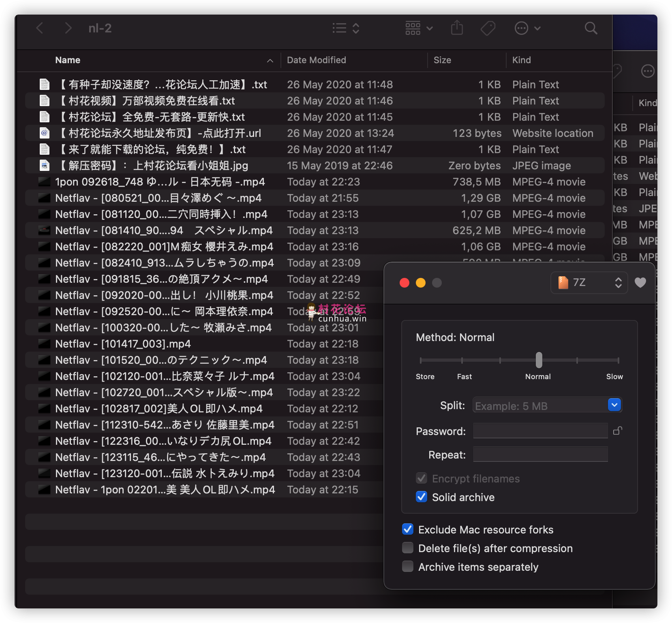Click the '123 bytes' size cell
The height and width of the screenshot is (623, 672).
477,133
